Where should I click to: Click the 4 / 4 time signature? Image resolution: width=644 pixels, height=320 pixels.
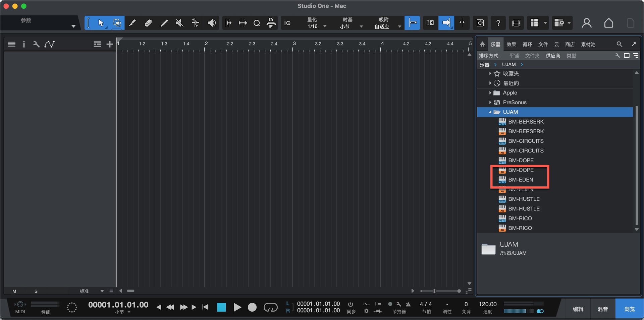(x=426, y=304)
